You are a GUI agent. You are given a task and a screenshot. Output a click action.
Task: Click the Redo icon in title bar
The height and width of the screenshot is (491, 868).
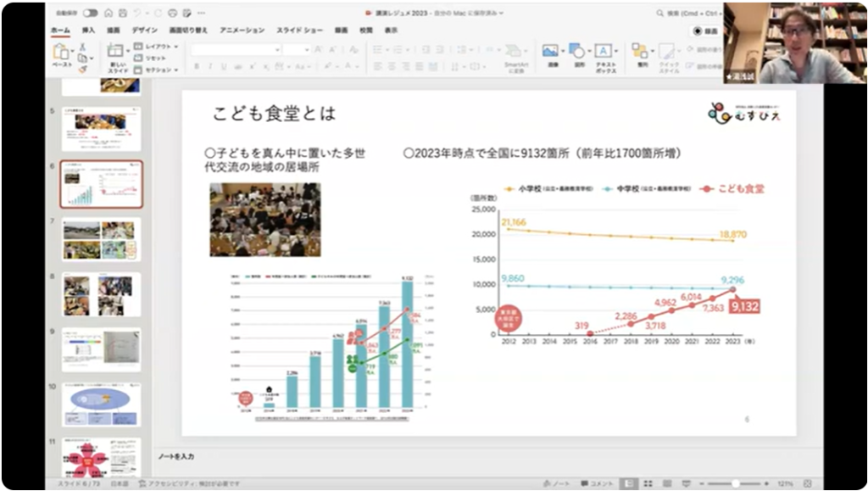pyautogui.click(x=159, y=13)
